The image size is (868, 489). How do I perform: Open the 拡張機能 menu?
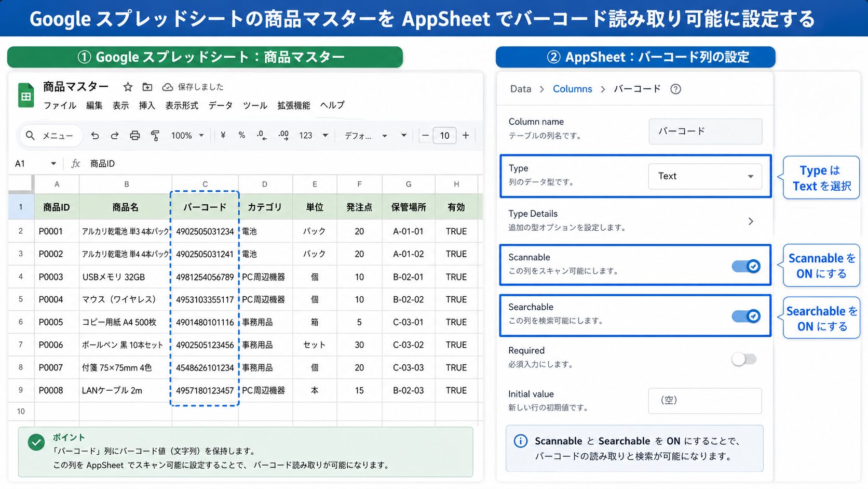[294, 105]
